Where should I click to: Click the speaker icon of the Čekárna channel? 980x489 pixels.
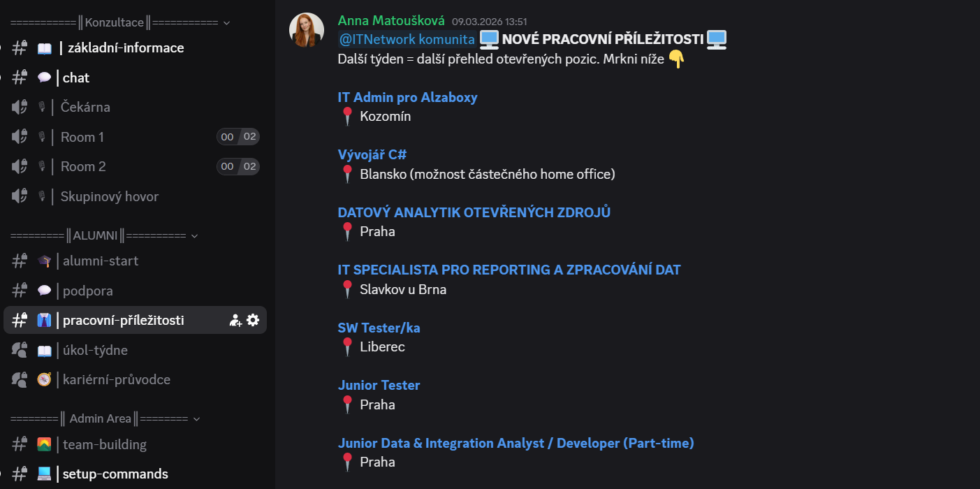(19, 106)
